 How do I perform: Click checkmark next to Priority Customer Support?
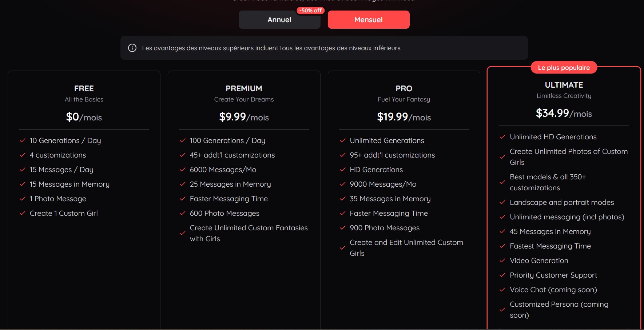(x=502, y=275)
